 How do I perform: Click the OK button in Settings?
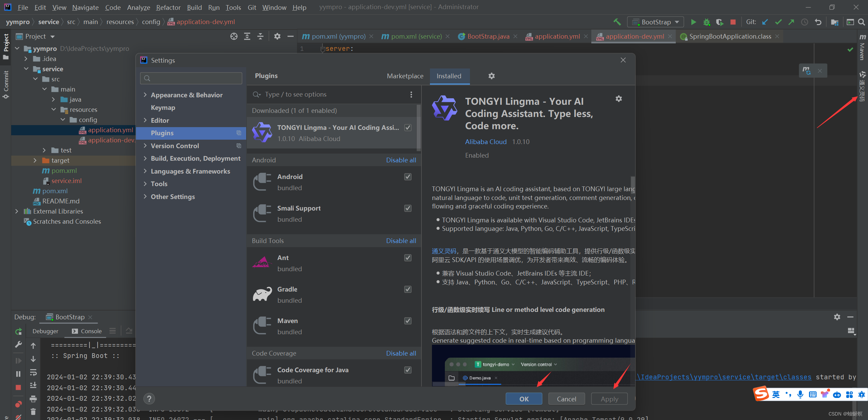(x=524, y=399)
